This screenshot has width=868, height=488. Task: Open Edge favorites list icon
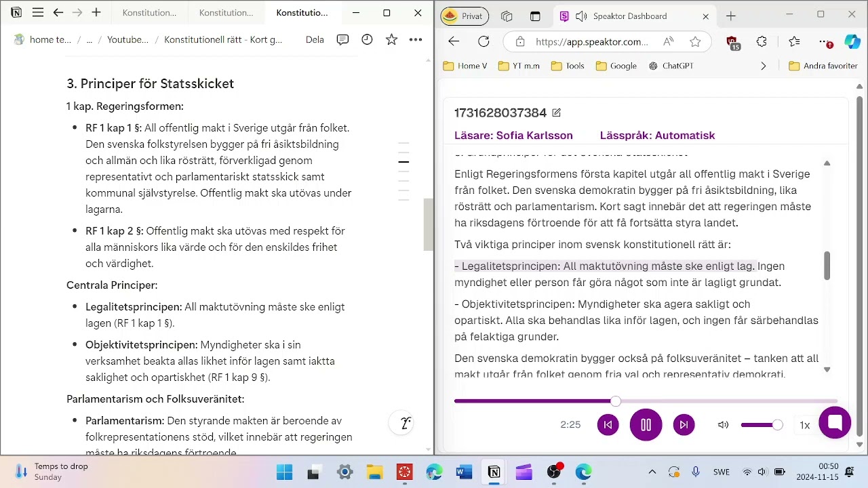[x=794, y=41]
